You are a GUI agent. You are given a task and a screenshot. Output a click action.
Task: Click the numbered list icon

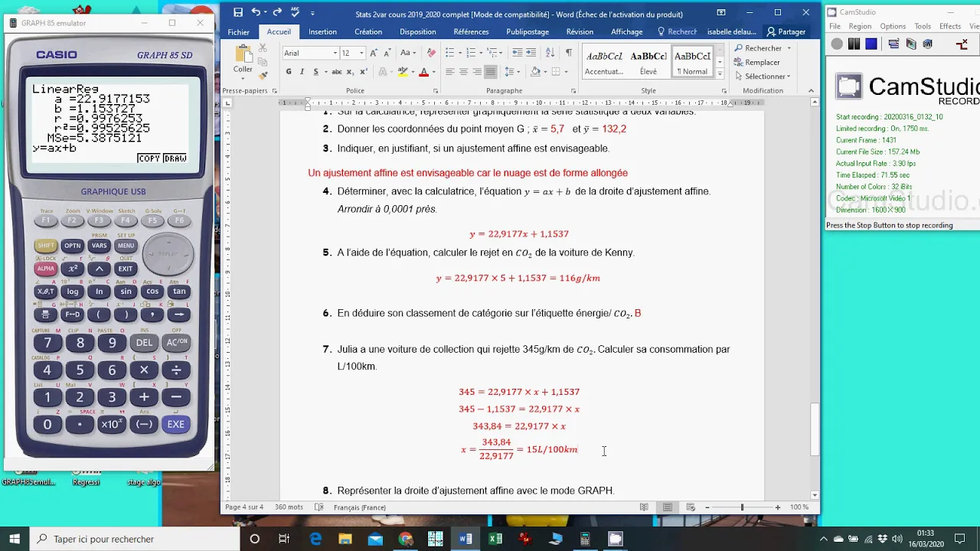click(x=471, y=53)
